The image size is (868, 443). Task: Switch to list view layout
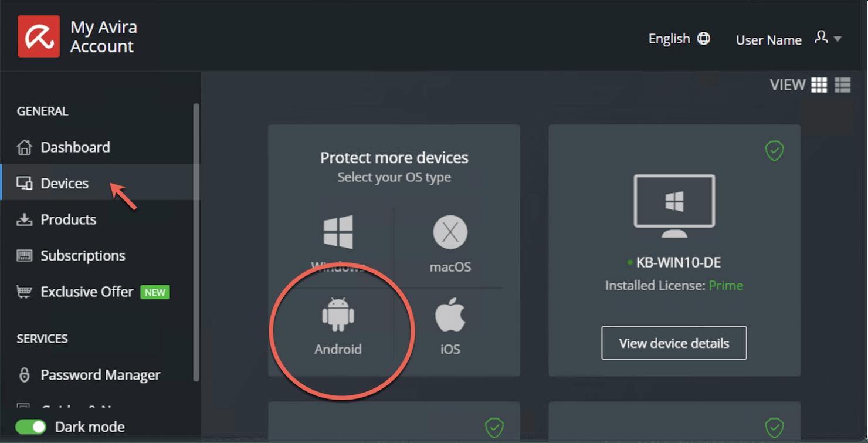(842, 85)
